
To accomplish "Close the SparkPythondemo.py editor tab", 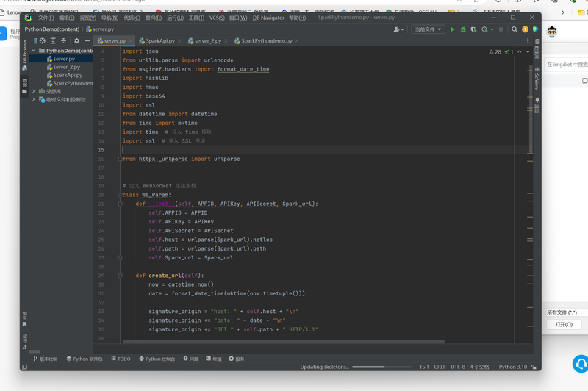I will tap(297, 41).
